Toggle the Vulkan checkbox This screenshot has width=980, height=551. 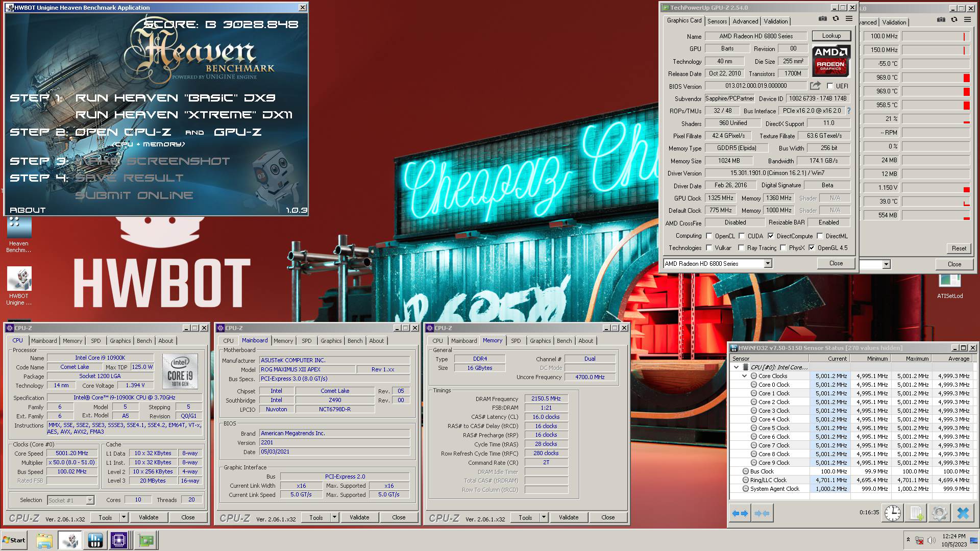tap(709, 248)
